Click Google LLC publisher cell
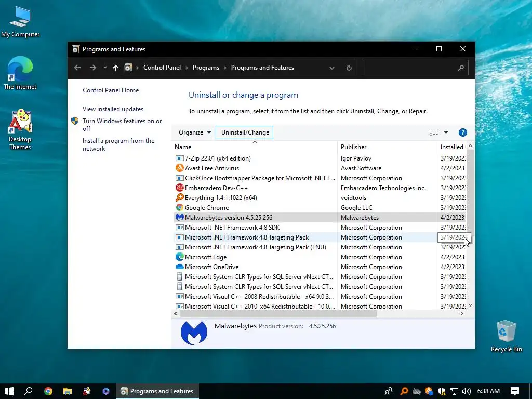This screenshot has width=532, height=399. click(x=356, y=207)
